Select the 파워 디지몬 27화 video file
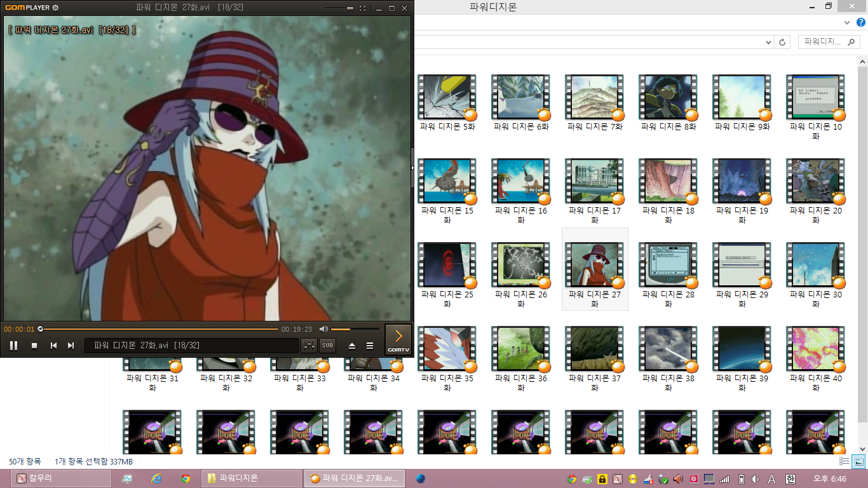This screenshot has width=868, height=488. [x=595, y=269]
